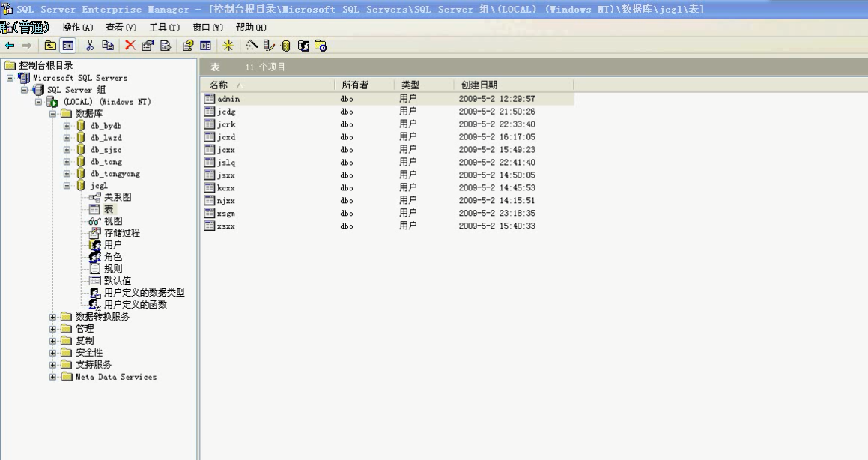
Task: Select the 存储过程 node
Action: 122,233
